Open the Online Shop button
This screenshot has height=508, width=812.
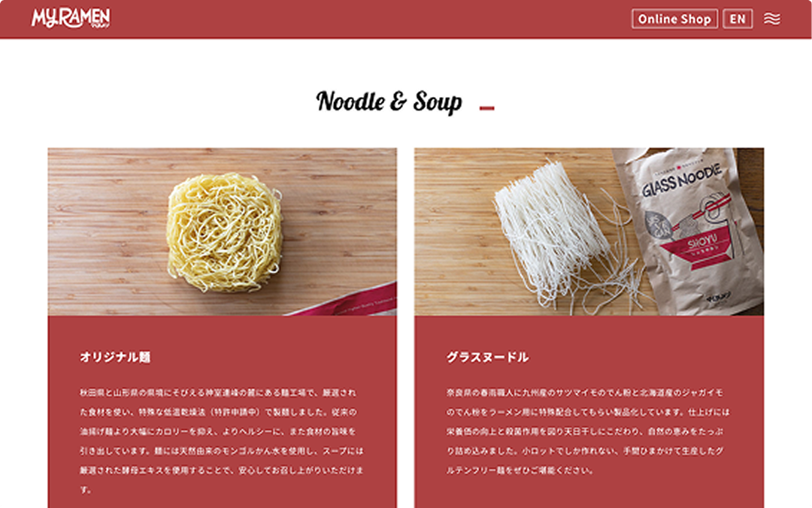(674, 19)
